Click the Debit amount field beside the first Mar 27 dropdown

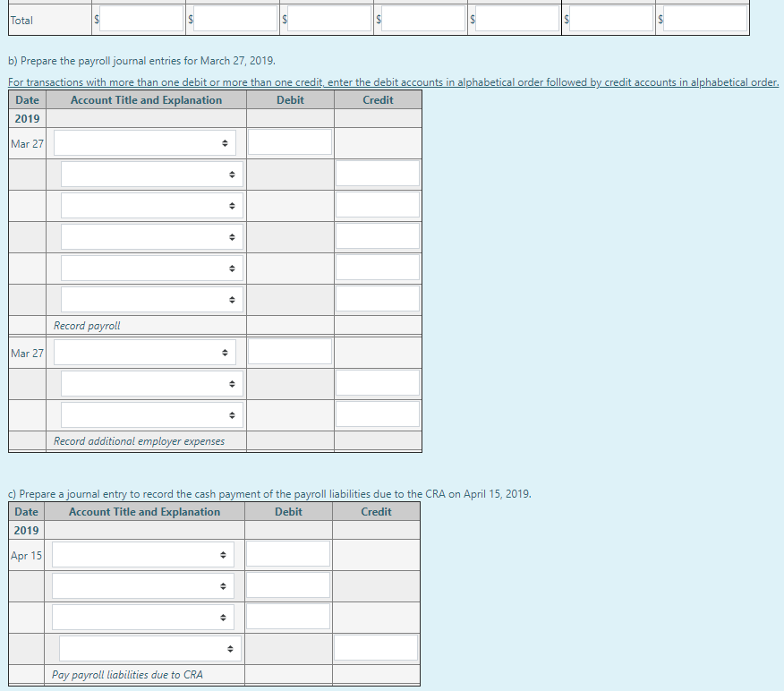[x=289, y=142]
